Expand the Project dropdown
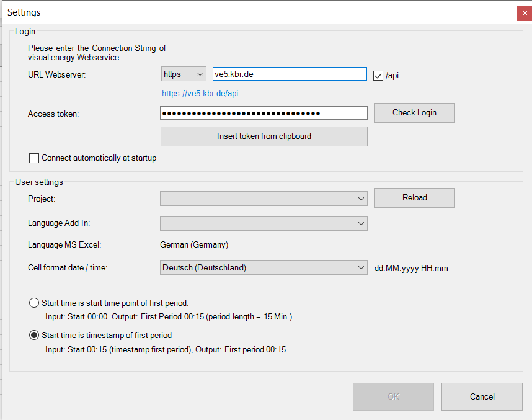Screen dimensions: 532x420 (264, 199)
